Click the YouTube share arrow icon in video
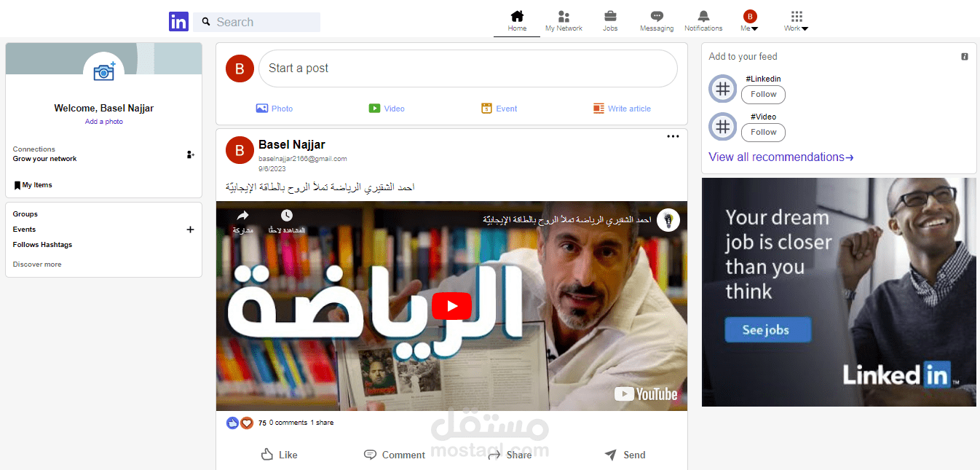The image size is (980, 470). coord(242,216)
